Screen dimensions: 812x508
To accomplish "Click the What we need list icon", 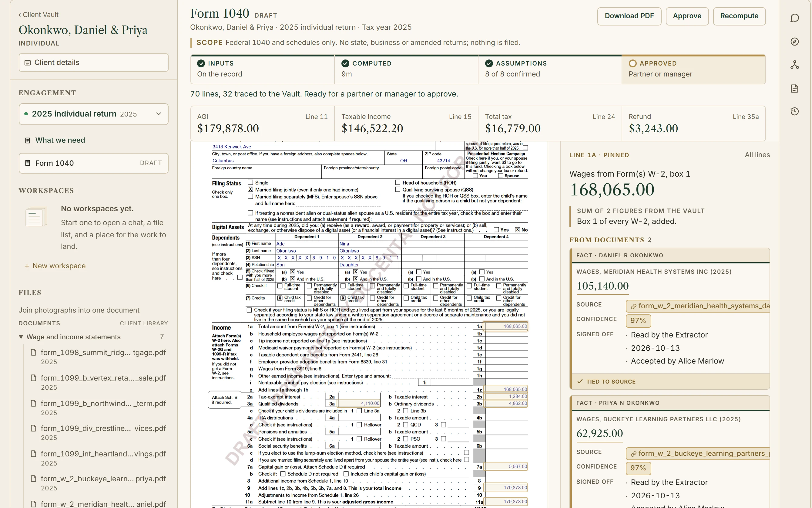I will pos(28,141).
